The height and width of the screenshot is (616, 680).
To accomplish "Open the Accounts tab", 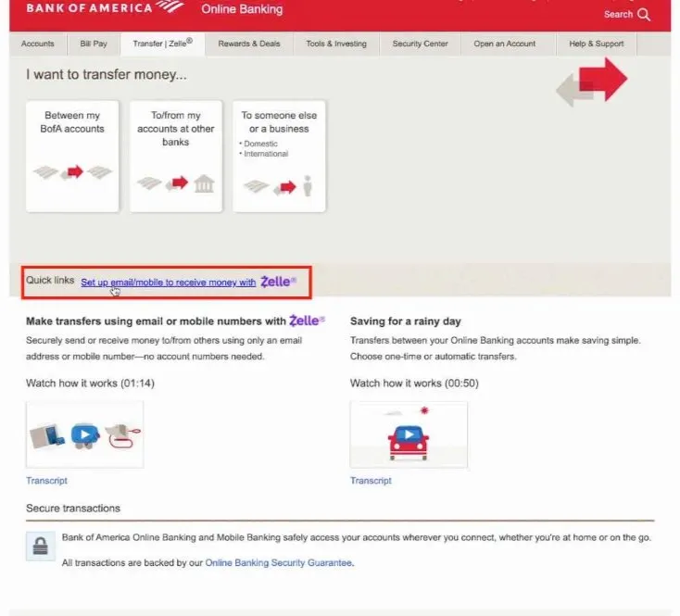I will click(38, 44).
